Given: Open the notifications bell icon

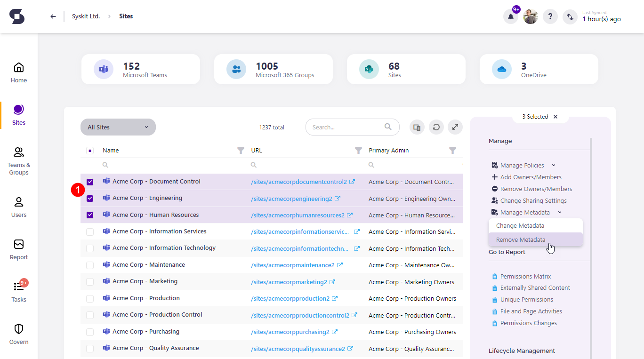Looking at the screenshot, I should click(x=511, y=17).
